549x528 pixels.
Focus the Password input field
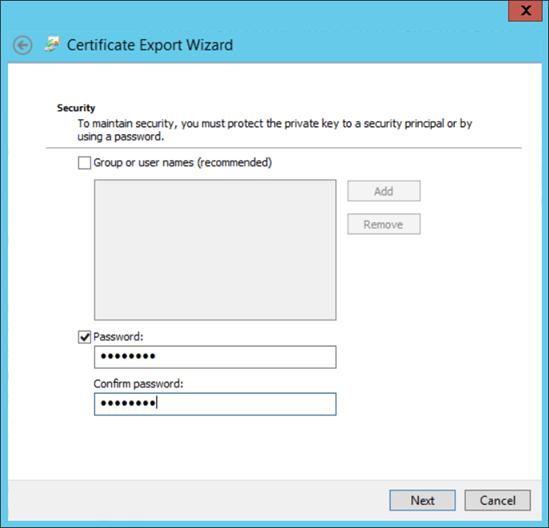pyautogui.click(x=215, y=357)
